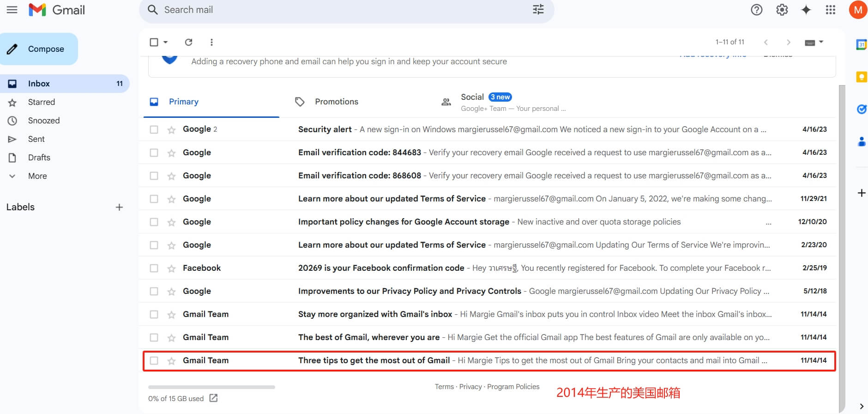Viewport: 868px width, 414px height.
Task: Select The best of Gmail email checkbox
Action: (154, 337)
